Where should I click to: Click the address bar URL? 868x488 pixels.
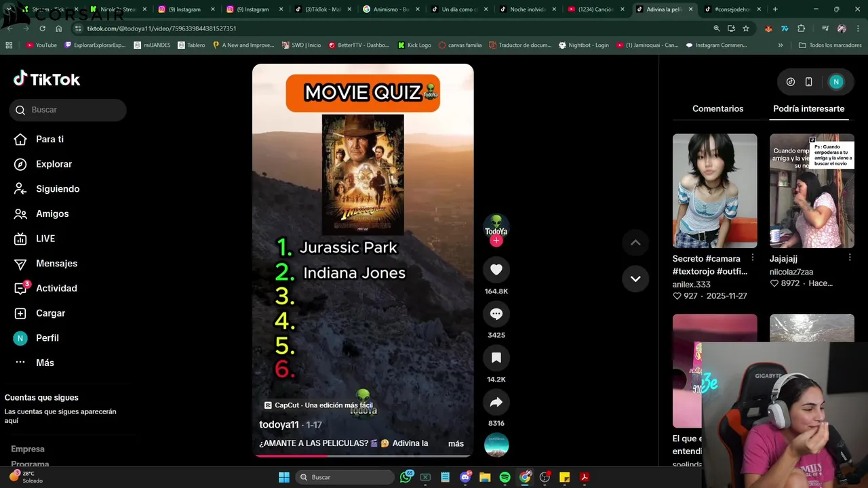161,28
